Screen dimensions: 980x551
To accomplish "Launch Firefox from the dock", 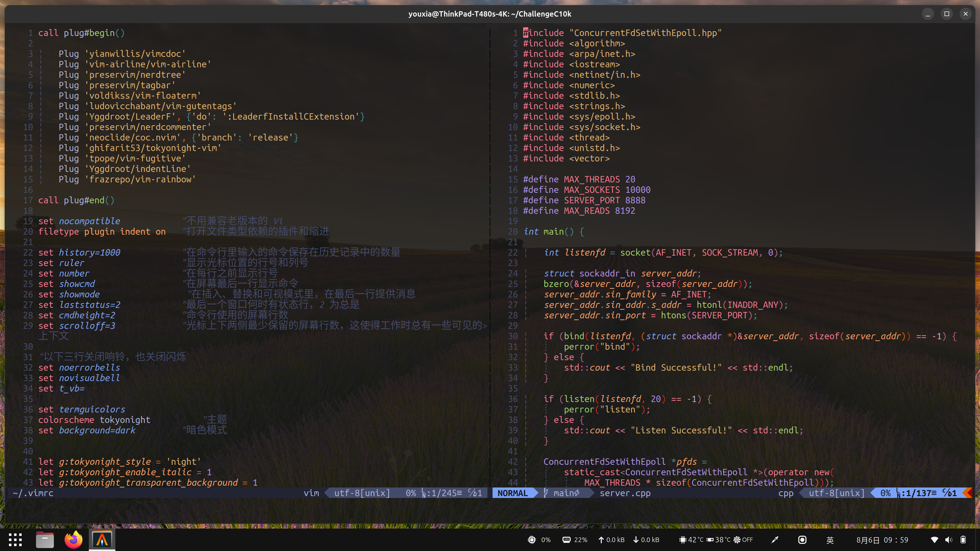I will tap(73, 539).
